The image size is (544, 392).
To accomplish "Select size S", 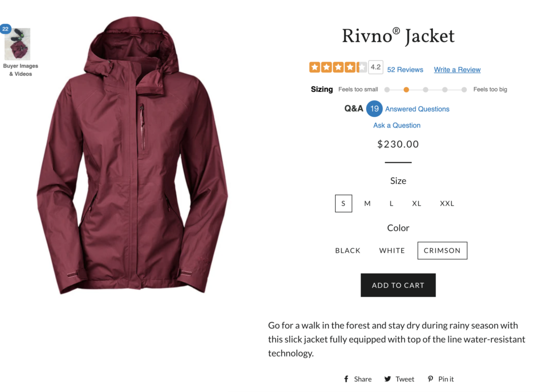I will tap(344, 203).
